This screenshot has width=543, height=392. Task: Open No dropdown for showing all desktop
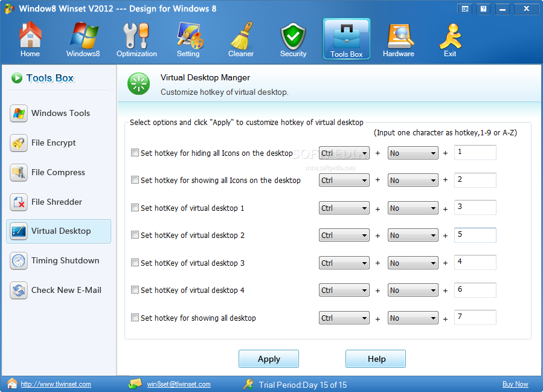(x=413, y=318)
